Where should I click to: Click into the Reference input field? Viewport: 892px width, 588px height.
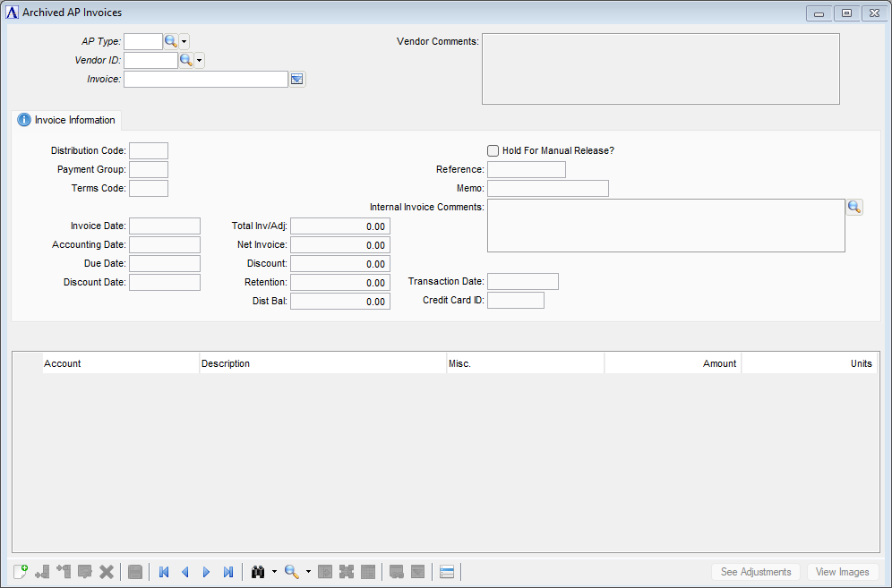click(x=526, y=169)
